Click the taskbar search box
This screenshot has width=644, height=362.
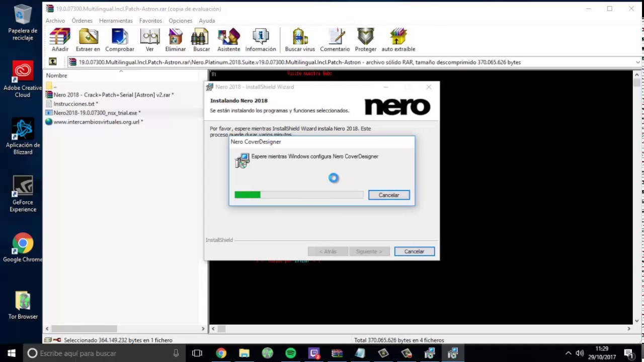point(104,353)
